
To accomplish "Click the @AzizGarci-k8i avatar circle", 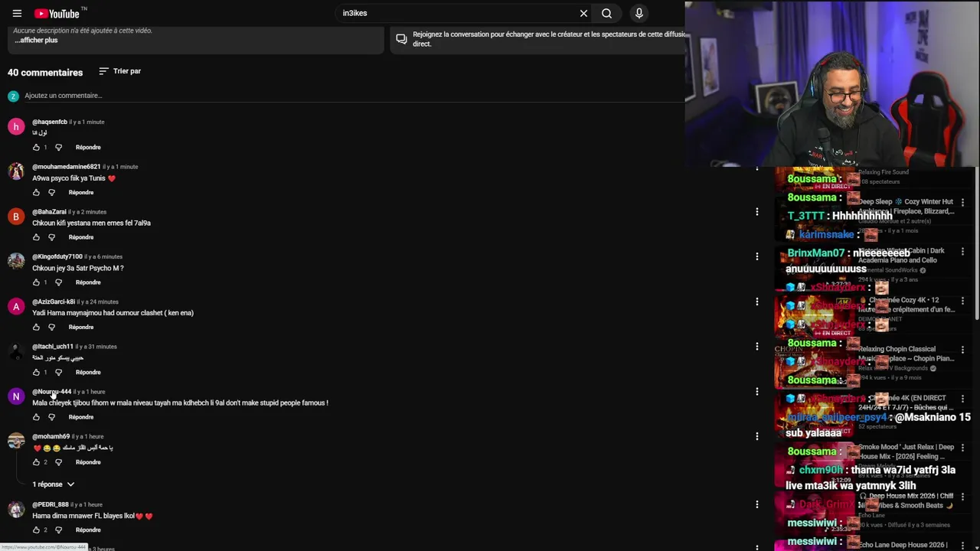I will tap(16, 306).
